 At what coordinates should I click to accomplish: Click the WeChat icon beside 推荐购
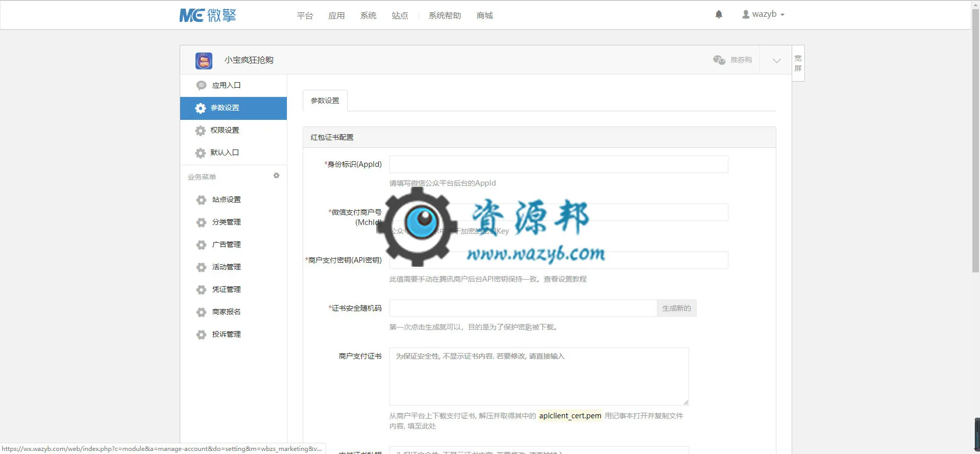pos(719,60)
